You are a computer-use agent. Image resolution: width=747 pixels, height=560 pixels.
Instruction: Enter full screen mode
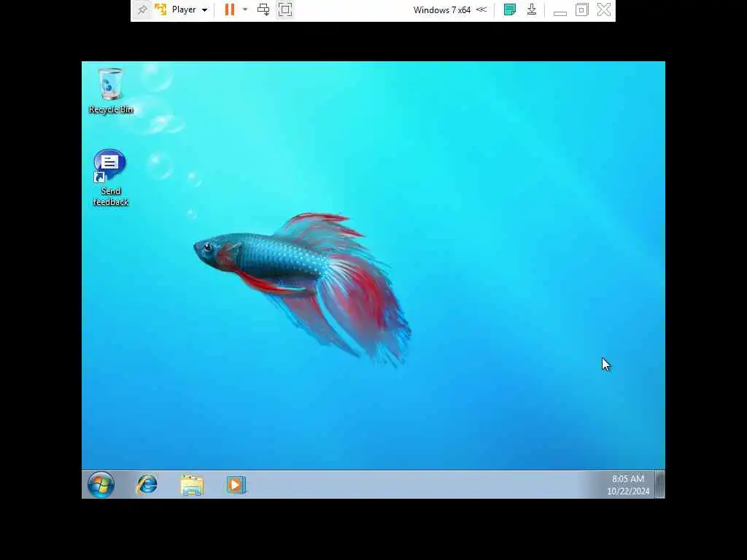[285, 9]
